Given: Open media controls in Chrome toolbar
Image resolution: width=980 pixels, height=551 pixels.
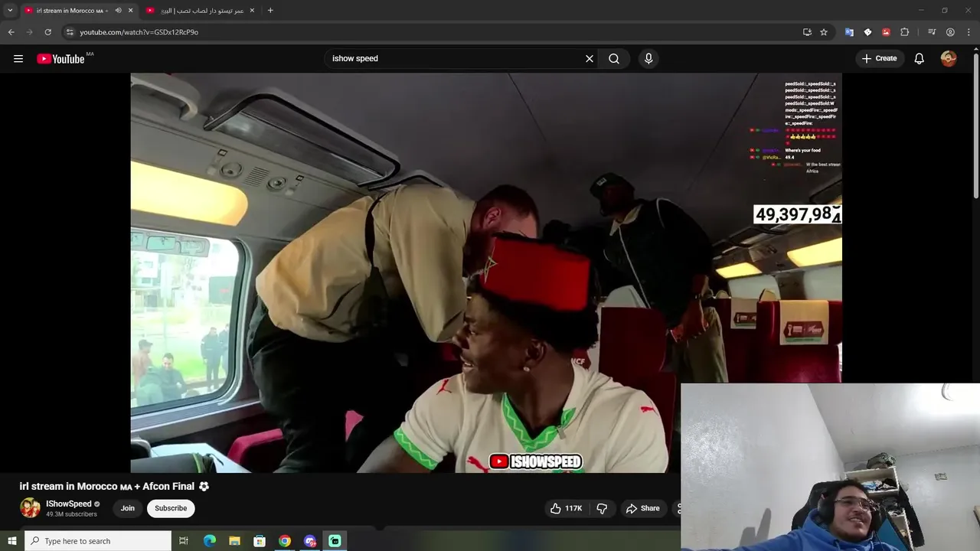Looking at the screenshot, I should coord(932,32).
